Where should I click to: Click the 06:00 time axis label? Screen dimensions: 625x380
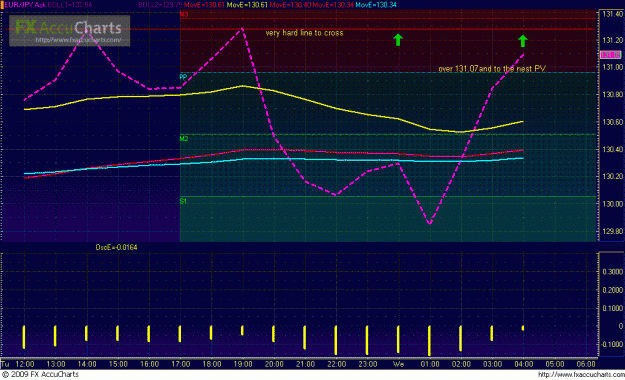(x=586, y=364)
